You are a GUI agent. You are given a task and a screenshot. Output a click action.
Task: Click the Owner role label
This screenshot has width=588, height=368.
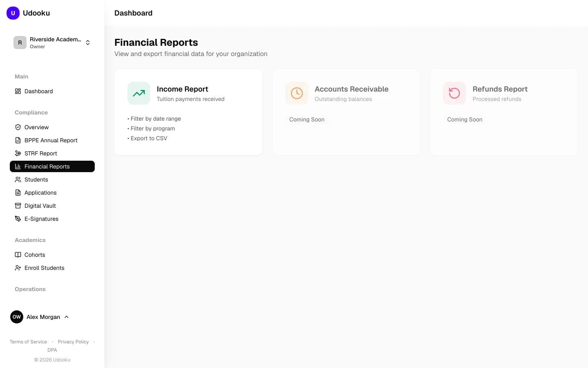click(x=38, y=47)
